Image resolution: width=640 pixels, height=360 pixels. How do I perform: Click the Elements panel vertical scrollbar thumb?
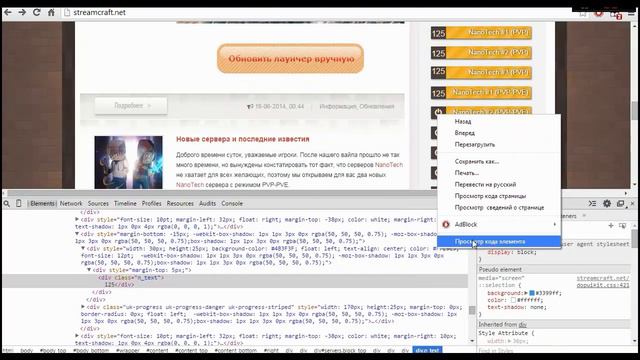tap(472, 311)
